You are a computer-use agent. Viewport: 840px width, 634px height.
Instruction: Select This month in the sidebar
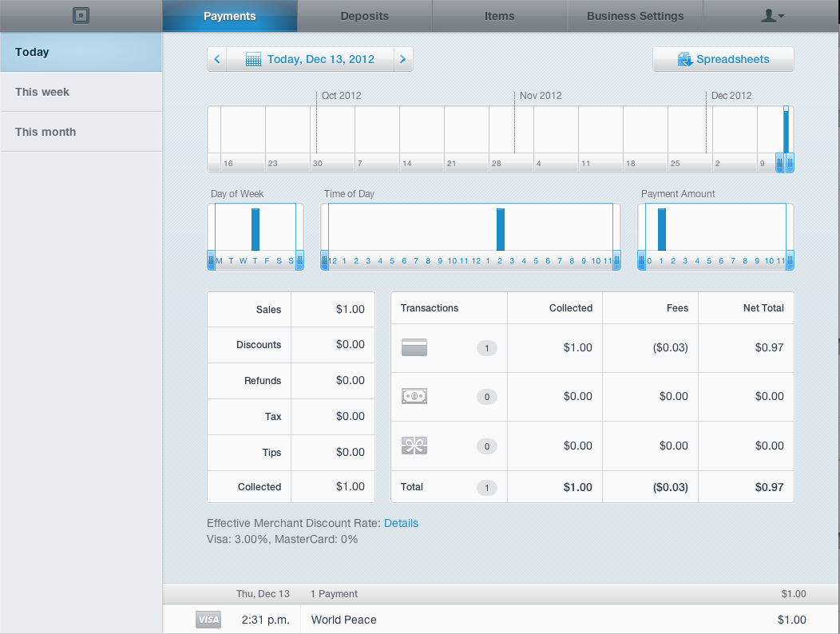44,131
